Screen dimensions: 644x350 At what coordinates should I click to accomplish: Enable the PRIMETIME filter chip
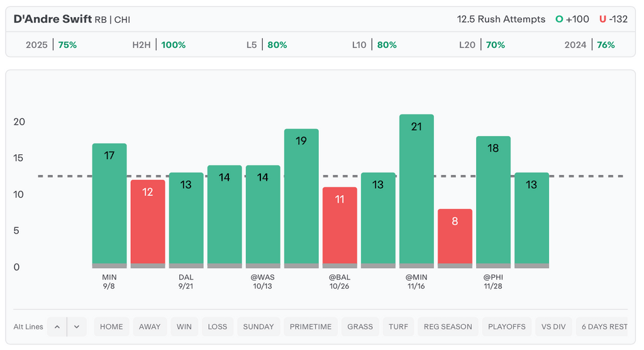pos(311,327)
